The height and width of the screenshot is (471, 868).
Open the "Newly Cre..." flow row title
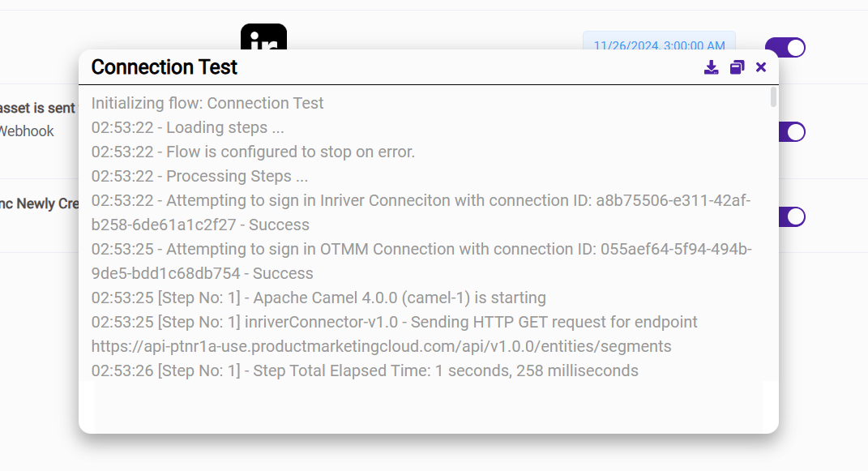coord(39,203)
